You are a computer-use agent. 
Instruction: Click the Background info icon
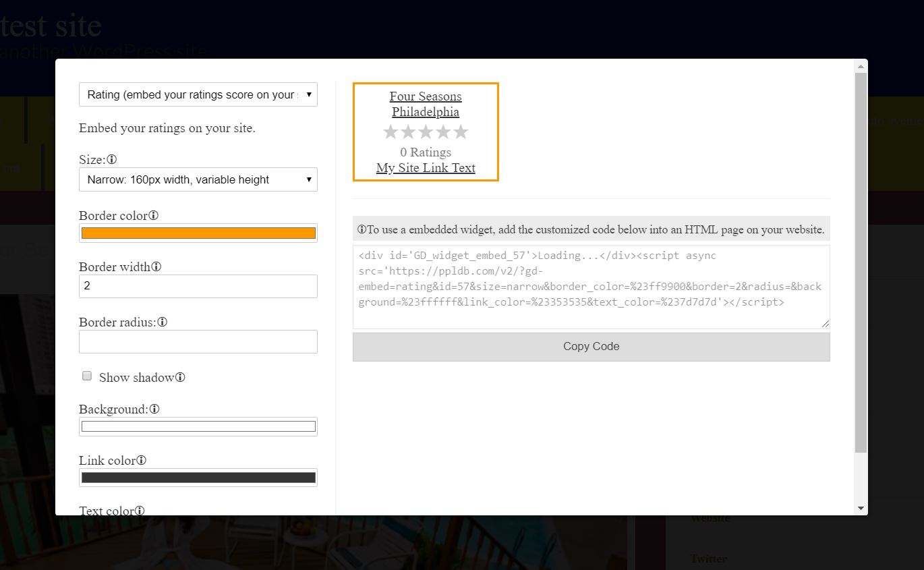pyautogui.click(x=155, y=409)
